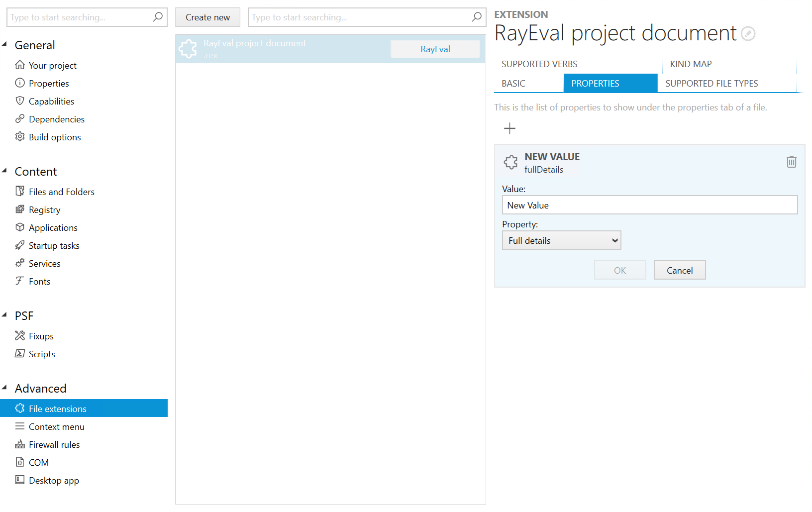Switch to the Kind Map tab
Image resolution: width=812 pixels, height=512 pixels.
tap(691, 64)
